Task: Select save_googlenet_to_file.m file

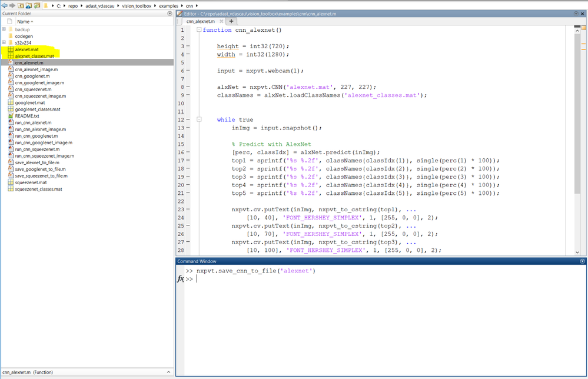Action: pos(41,169)
